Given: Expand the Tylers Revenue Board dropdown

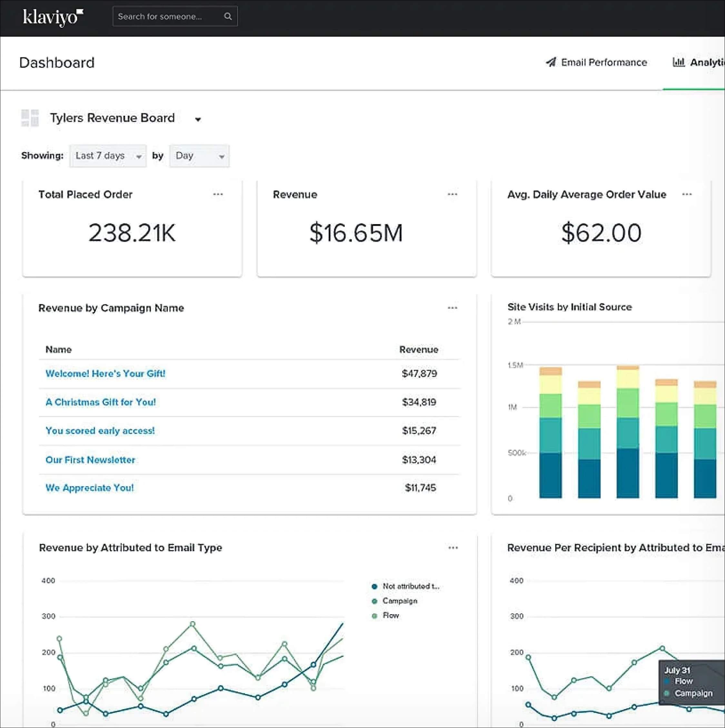Looking at the screenshot, I should pos(198,119).
